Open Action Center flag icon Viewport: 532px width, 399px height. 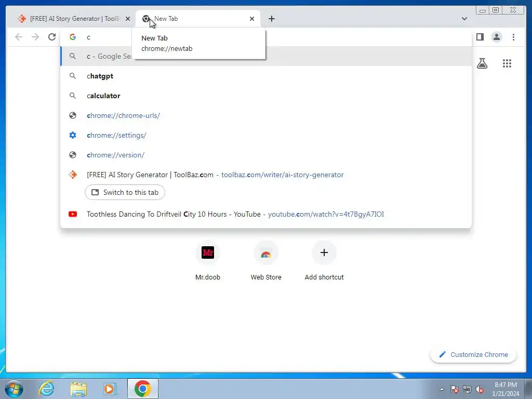tap(455, 389)
